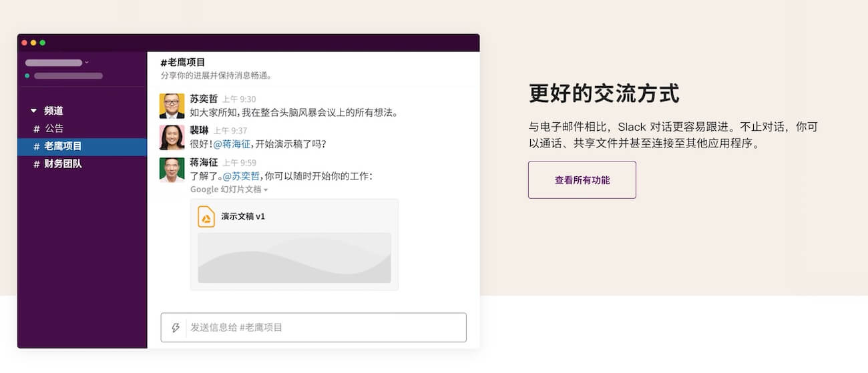The width and height of the screenshot is (868, 373).
Task: Collapse the Google 幻灯片文档 attachment preview
Action: [x=266, y=190]
